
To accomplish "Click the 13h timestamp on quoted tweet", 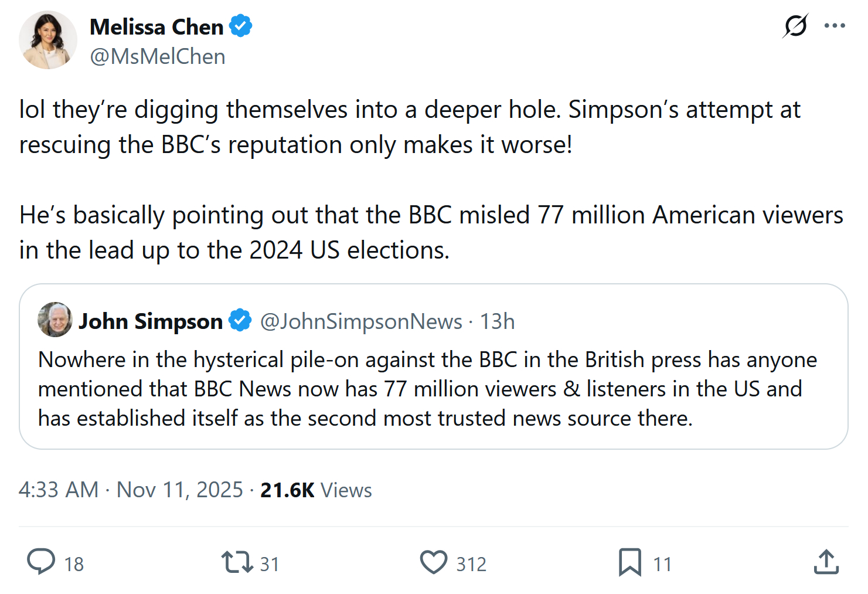I will point(497,321).
